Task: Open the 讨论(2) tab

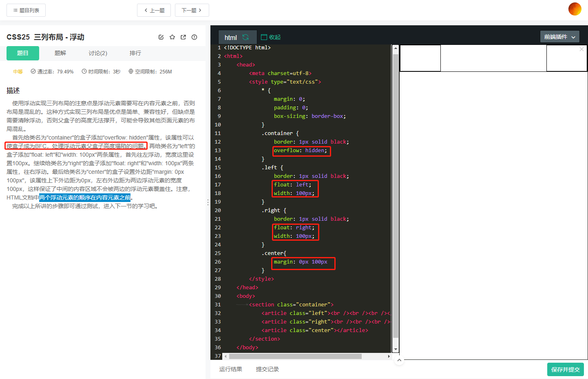Action: pos(98,53)
